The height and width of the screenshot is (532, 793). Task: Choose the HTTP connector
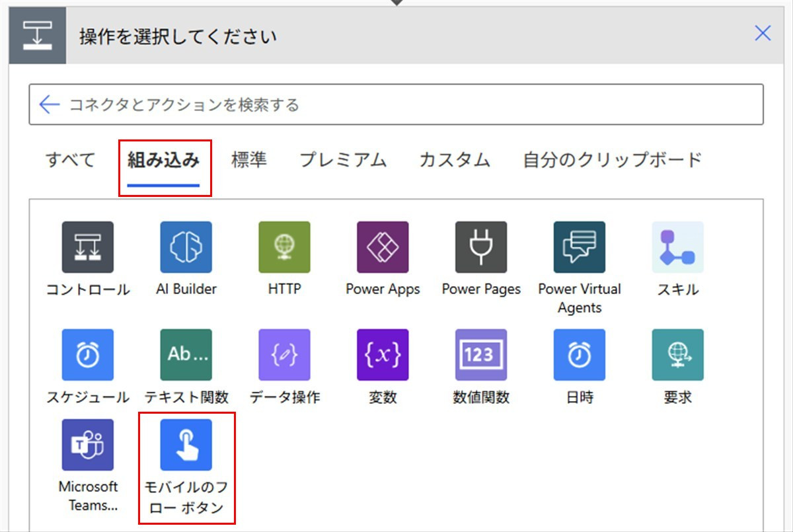click(x=284, y=247)
